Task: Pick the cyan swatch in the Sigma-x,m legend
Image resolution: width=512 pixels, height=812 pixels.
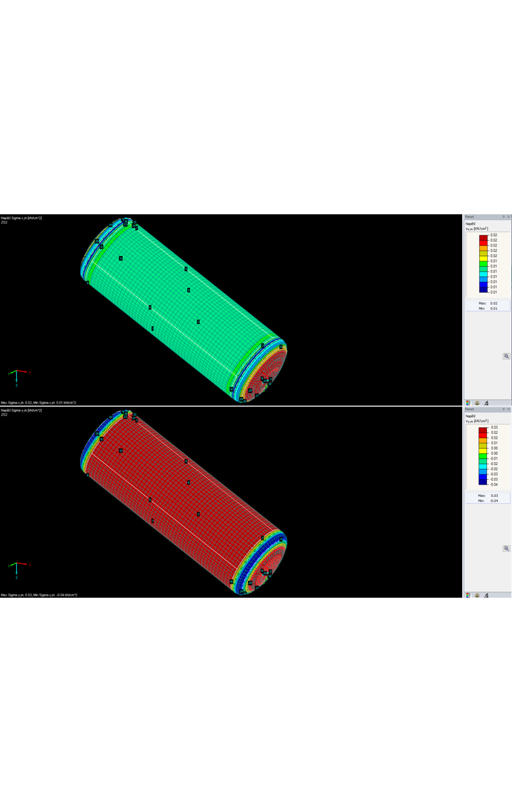Action: 483,274
